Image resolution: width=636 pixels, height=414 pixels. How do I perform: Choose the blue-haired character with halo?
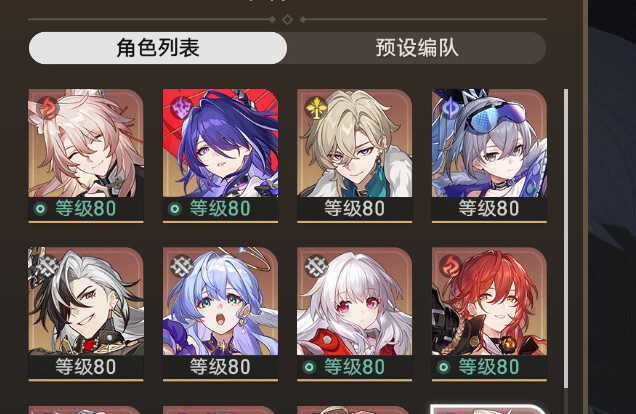tap(220, 314)
